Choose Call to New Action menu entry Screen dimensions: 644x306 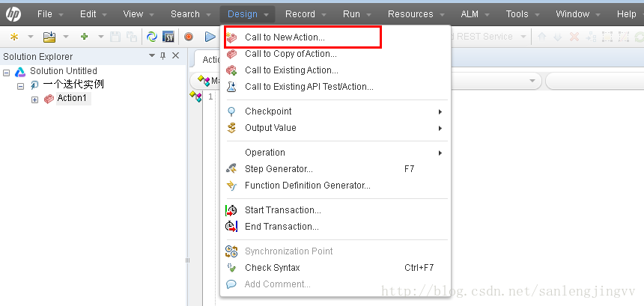285,37
